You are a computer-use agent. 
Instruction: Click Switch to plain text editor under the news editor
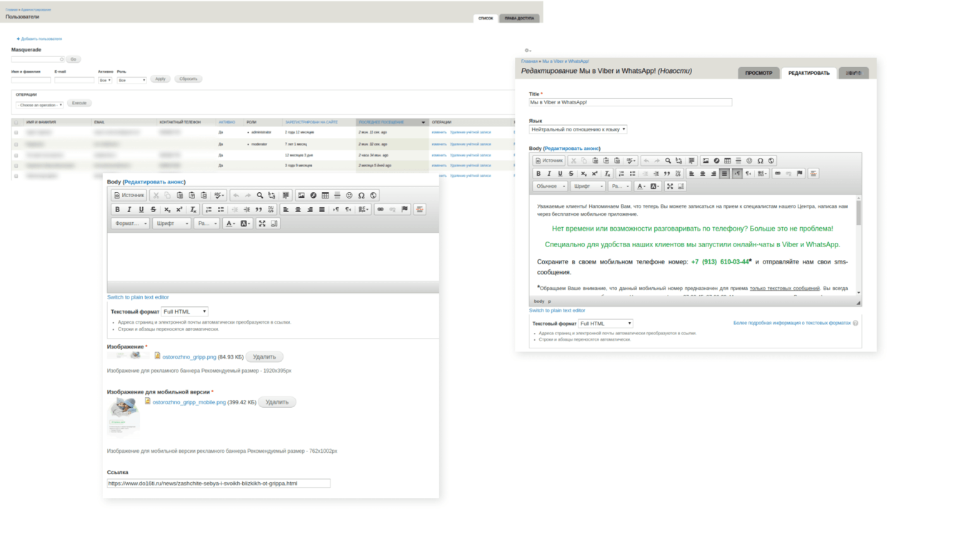[x=557, y=311]
